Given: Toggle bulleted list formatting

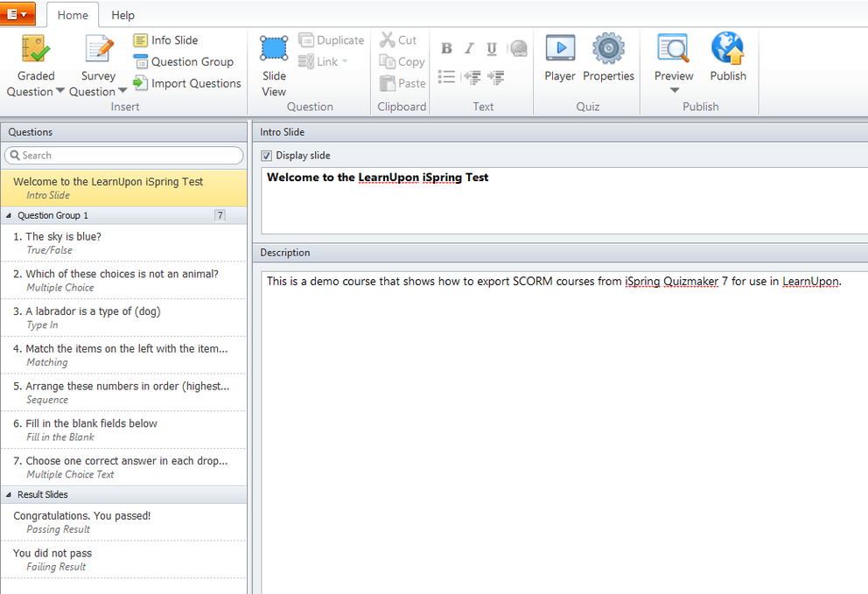Looking at the screenshot, I should (447, 77).
